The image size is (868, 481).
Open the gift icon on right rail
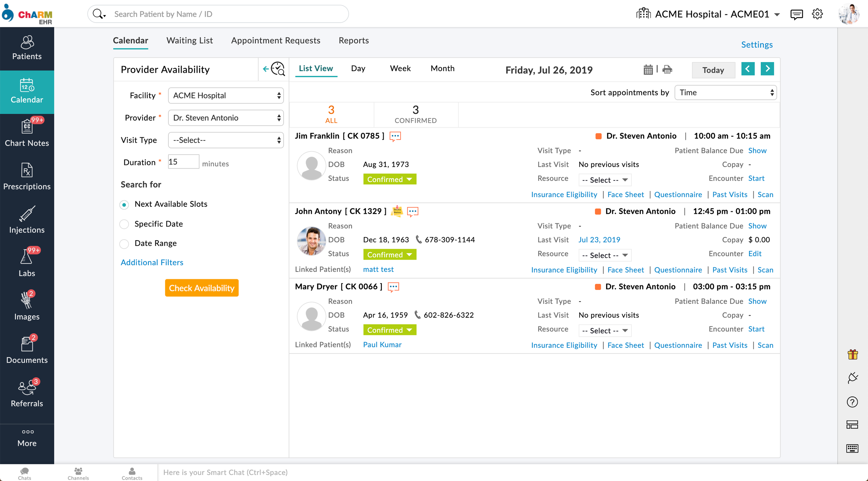tap(852, 354)
